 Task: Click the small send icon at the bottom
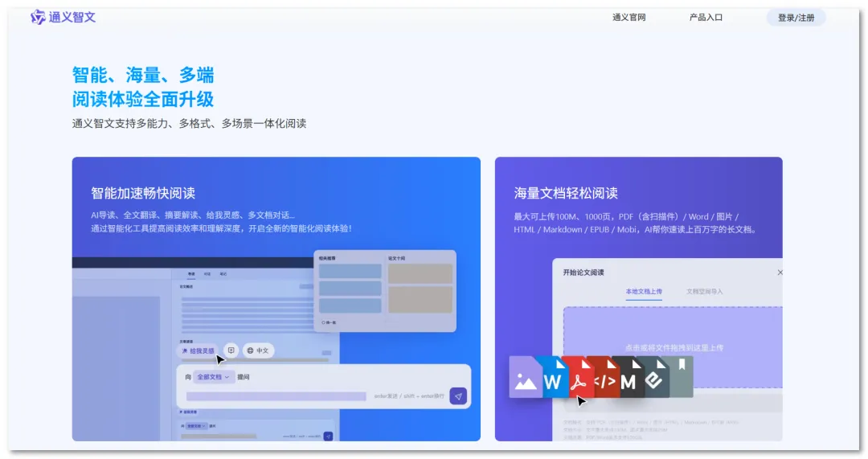point(328,436)
